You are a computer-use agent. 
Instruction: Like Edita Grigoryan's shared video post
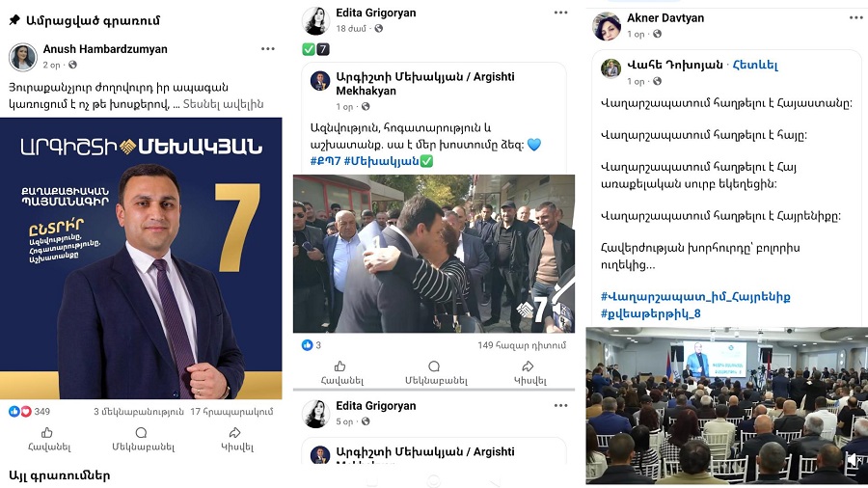[341, 372]
